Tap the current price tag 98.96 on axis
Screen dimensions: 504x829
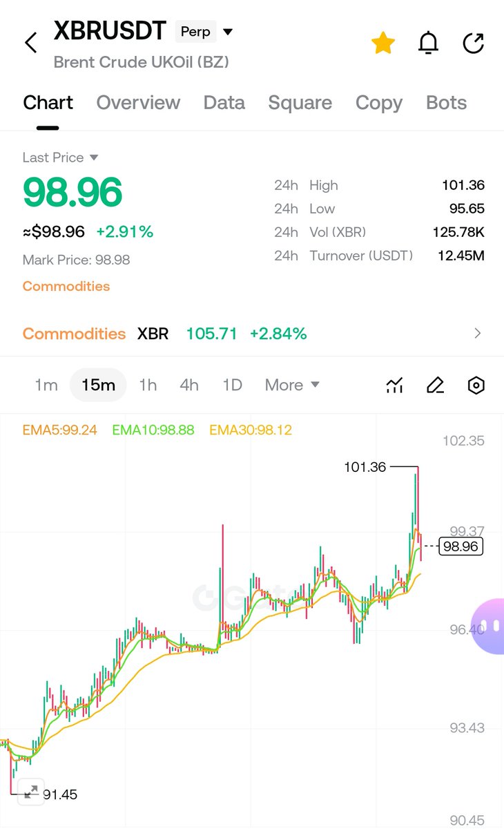pos(461,546)
